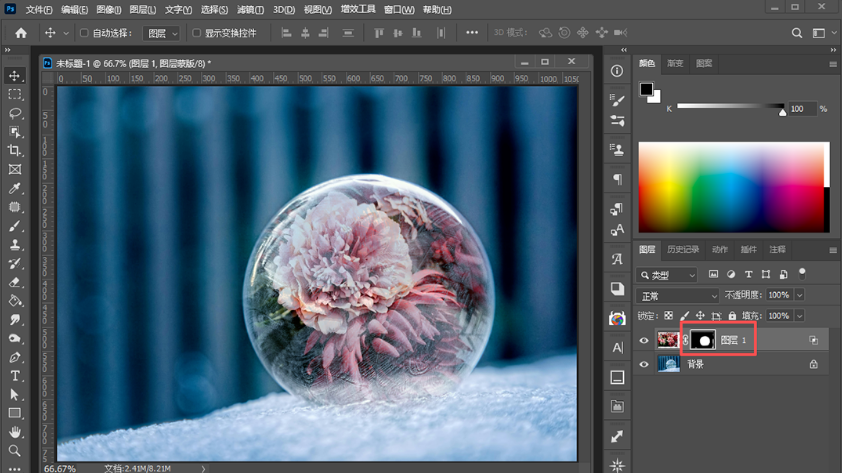Enable the 显示变换控件 checkbox

[197, 33]
